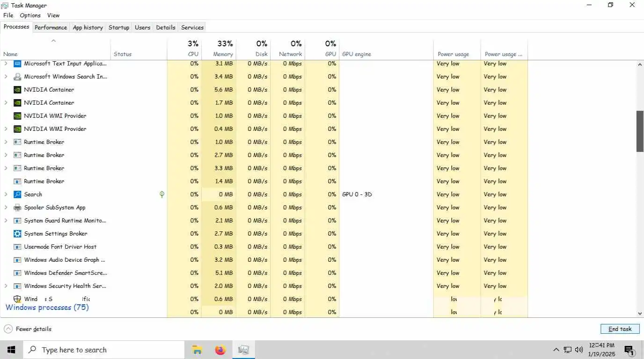Switch to the Services tab
This screenshot has width=644, height=359.
pos(192,28)
